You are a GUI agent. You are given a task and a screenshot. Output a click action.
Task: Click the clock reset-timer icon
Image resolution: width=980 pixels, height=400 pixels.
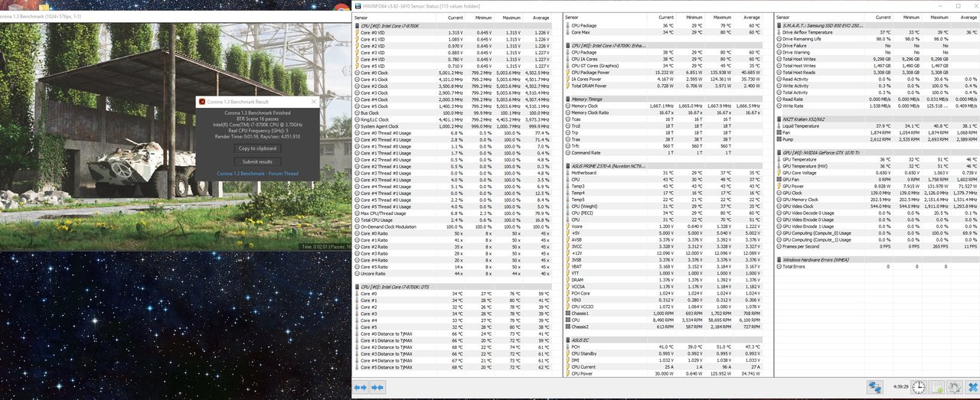[918, 388]
